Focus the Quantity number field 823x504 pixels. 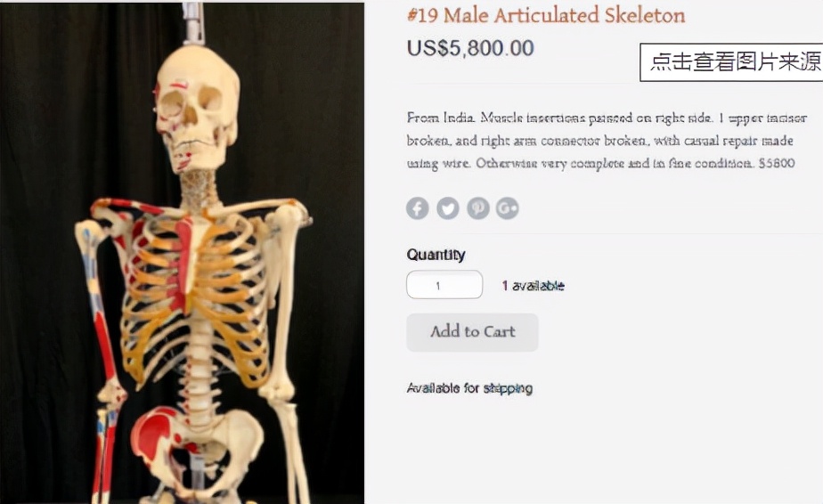click(444, 285)
